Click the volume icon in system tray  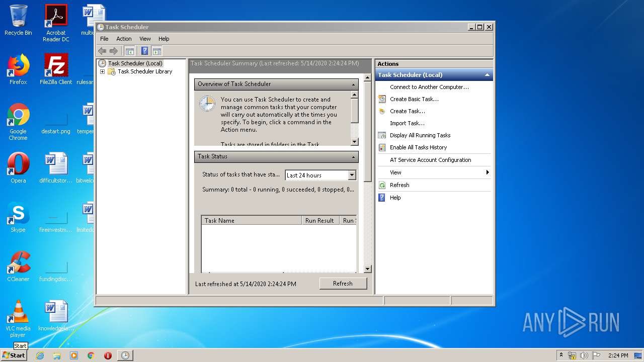tap(584, 355)
